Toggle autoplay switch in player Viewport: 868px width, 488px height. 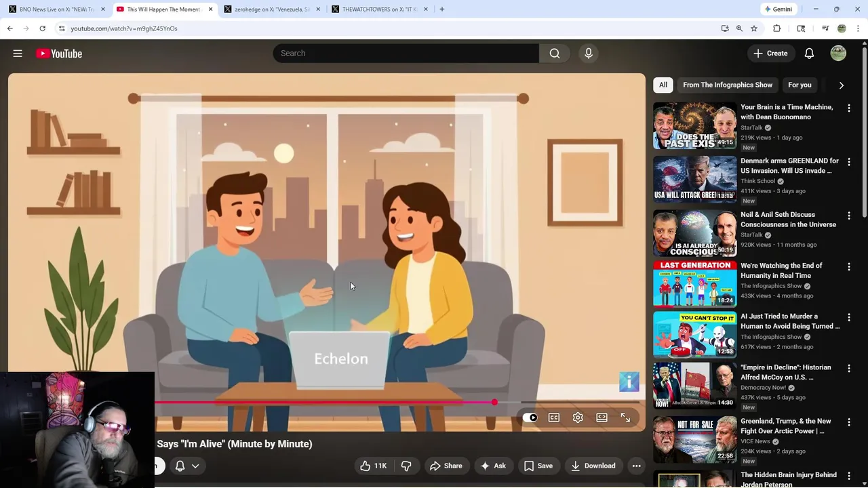coord(530,418)
